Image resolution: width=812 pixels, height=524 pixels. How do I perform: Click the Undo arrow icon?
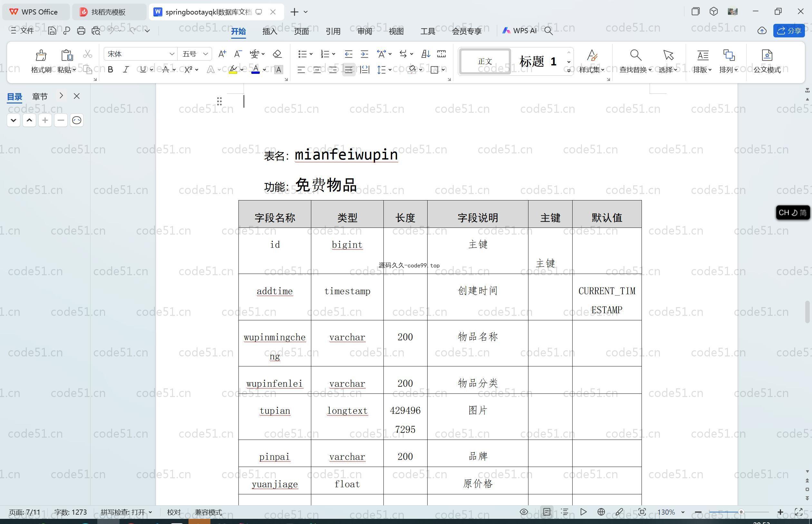point(111,30)
